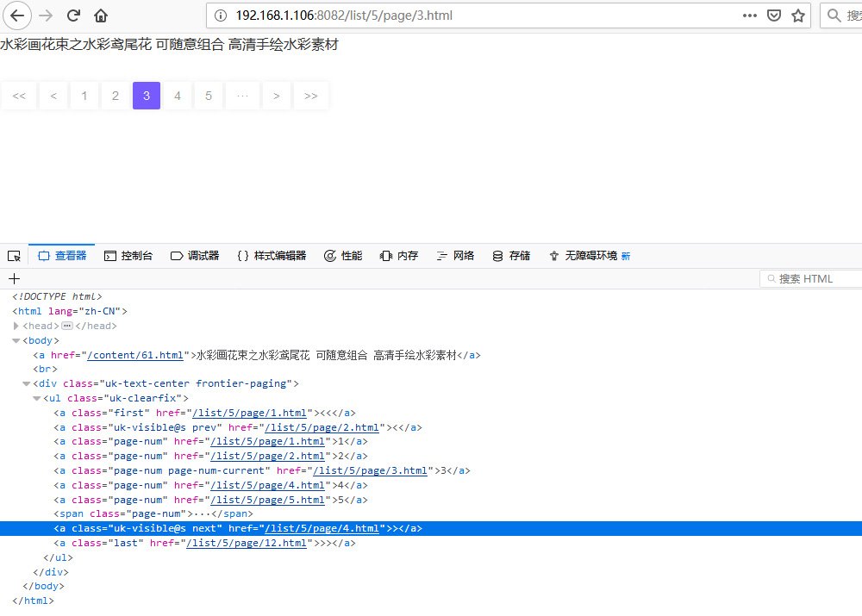Screen dimensions: 862x616
Task: Open the page actions three-dot menu
Action: pyautogui.click(x=749, y=16)
